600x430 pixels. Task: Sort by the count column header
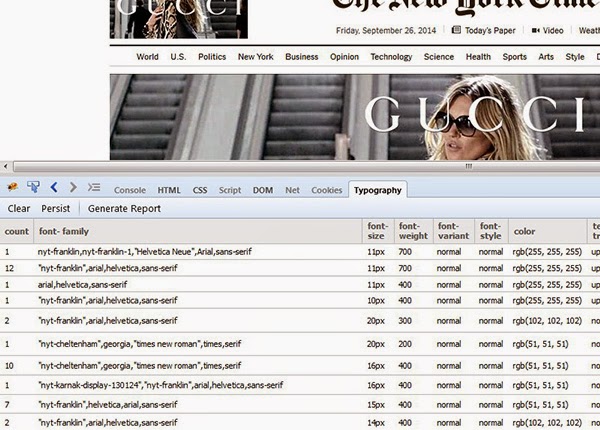(17, 231)
